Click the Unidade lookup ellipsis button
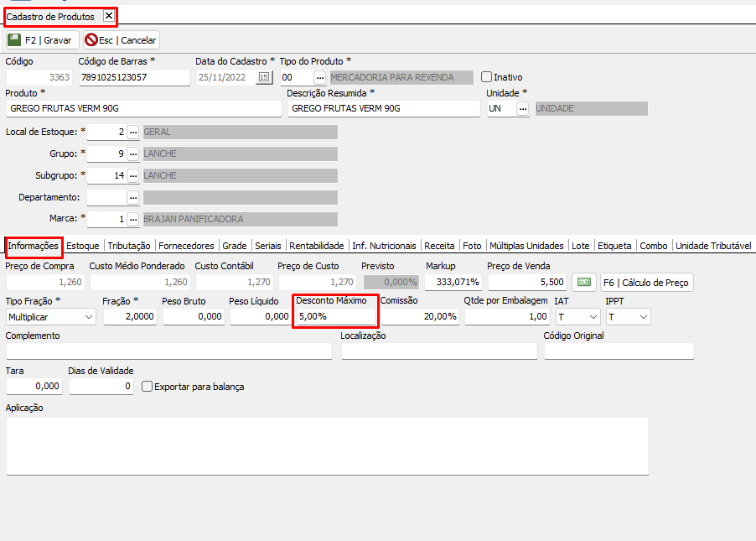Screen dimensions: 756x541 click(x=522, y=109)
